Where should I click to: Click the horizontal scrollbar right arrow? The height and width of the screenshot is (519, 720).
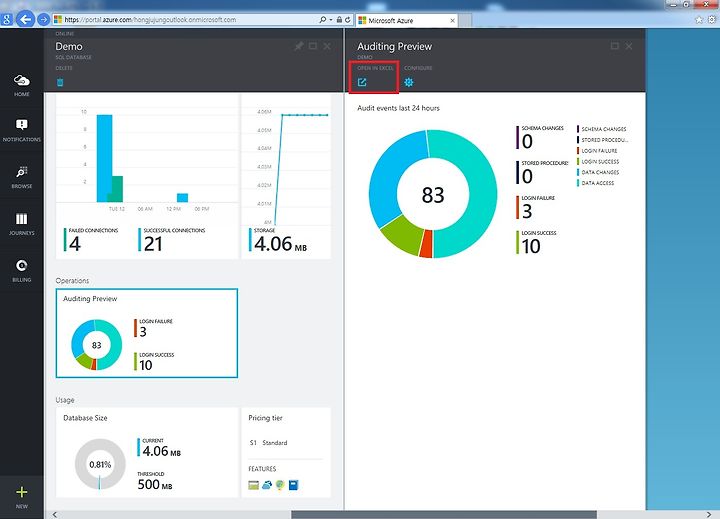709,514
